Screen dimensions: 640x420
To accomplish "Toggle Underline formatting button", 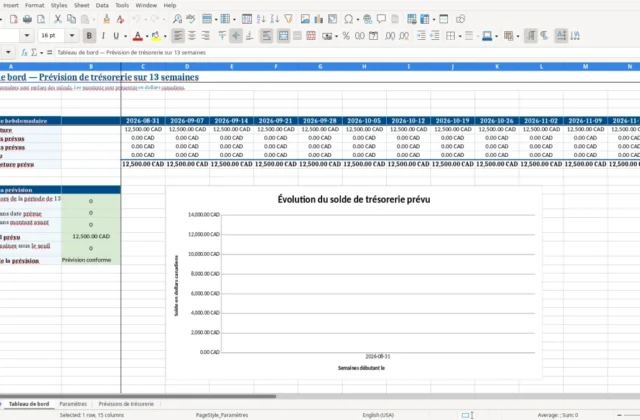I will (116, 36).
